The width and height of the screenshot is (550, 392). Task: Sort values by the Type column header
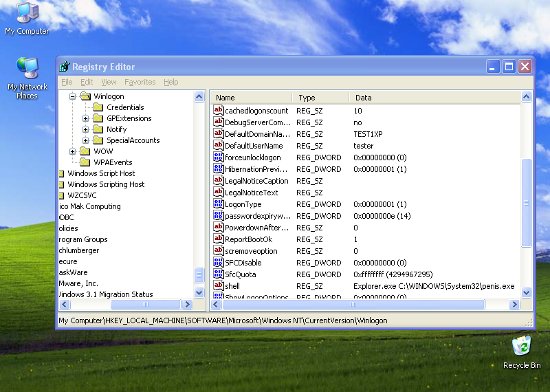[x=320, y=98]
